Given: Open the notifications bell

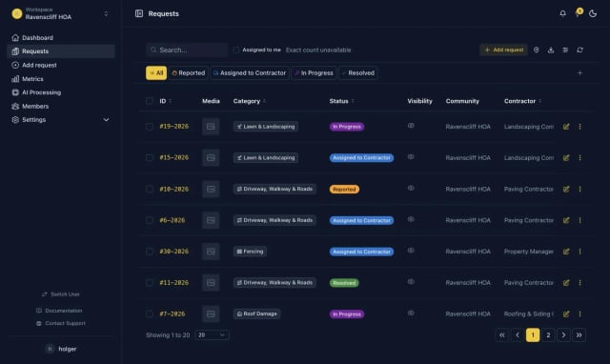Looking at the screenshot, I should click(562, 13).
